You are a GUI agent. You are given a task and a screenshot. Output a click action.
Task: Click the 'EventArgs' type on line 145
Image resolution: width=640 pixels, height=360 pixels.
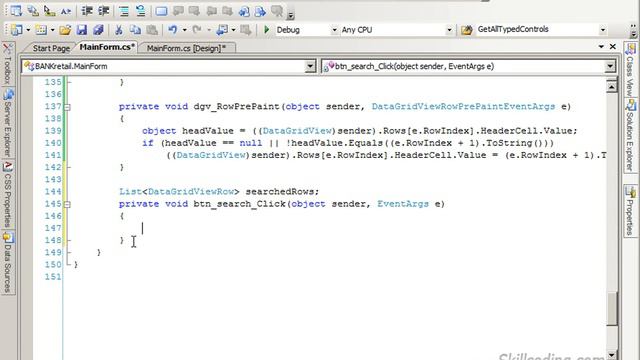(403, 204)
